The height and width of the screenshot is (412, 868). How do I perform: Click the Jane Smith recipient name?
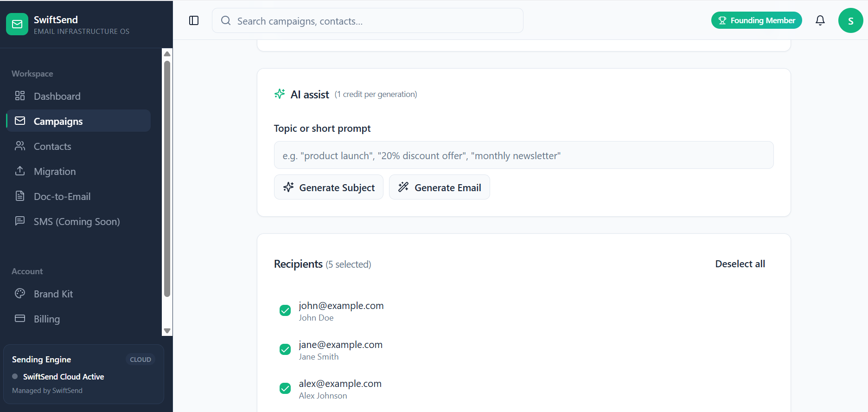319,357
